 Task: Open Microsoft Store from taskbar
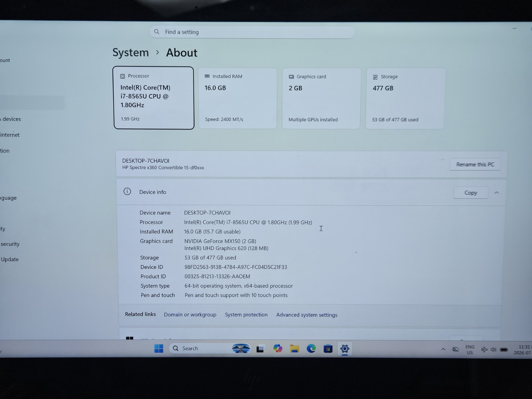coord(328,349)
